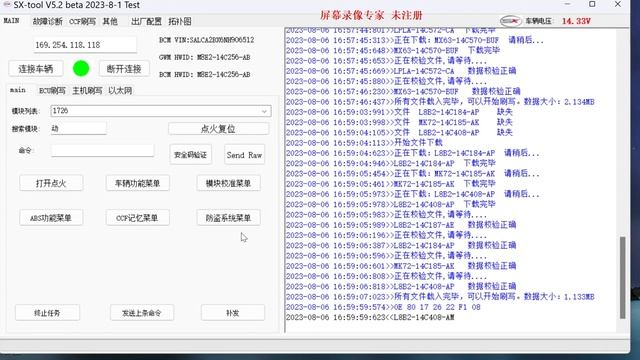Screen dimensions: 640x360
Task: Click the BCM VIN text line
Action: 207,40
